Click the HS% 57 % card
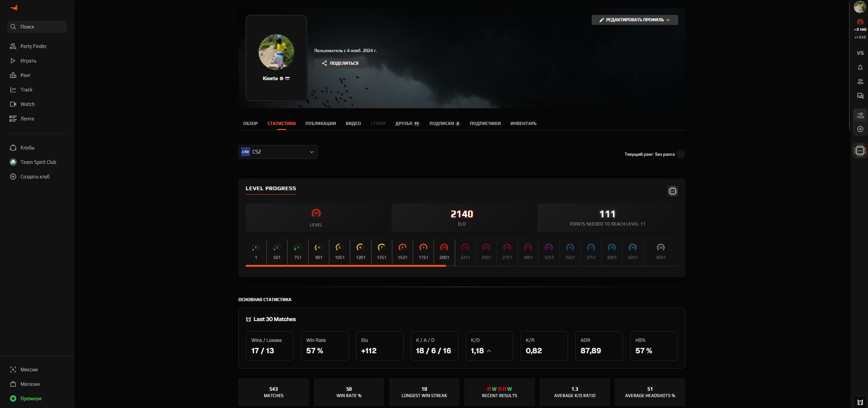 (x=654, y=346)
